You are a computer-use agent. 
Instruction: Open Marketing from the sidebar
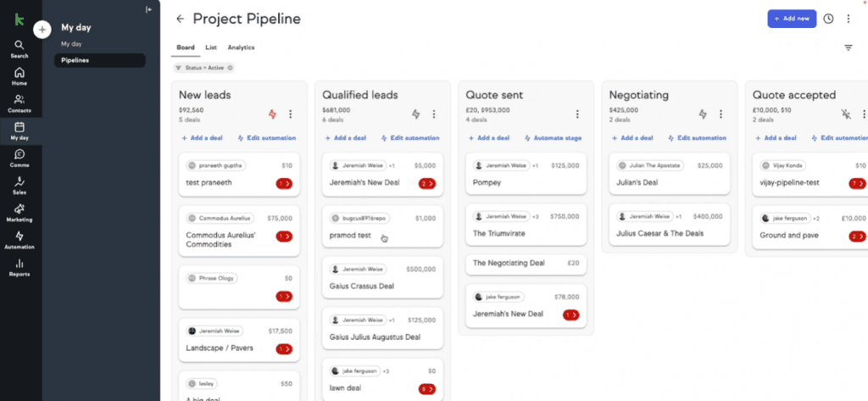[x=19, y=212]
